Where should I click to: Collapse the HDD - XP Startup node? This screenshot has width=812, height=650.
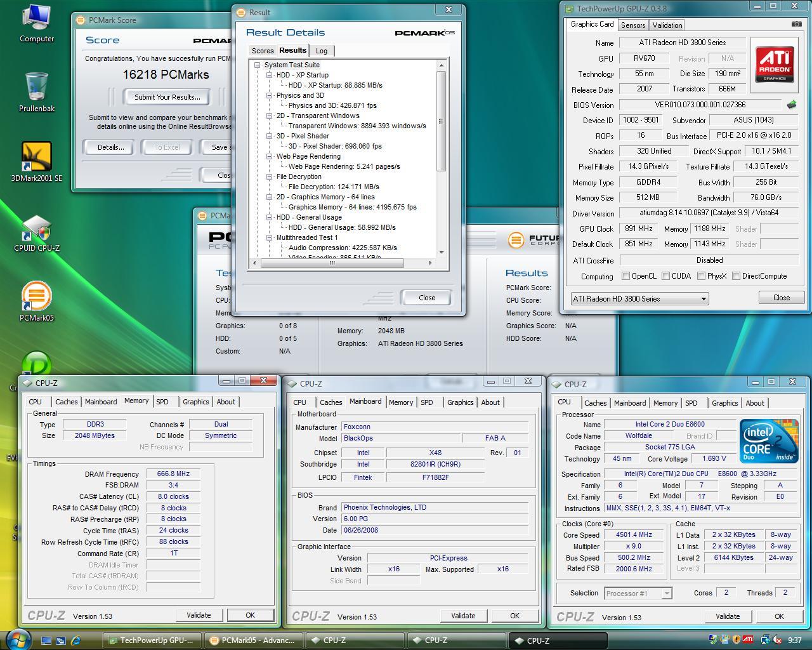click(x=270, y=75)
